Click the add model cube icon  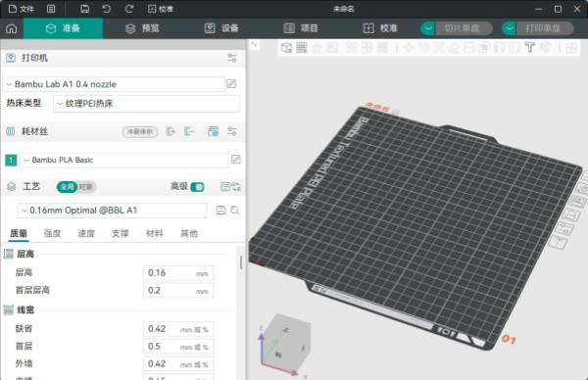pyautogui.click(x=286, y=48)
